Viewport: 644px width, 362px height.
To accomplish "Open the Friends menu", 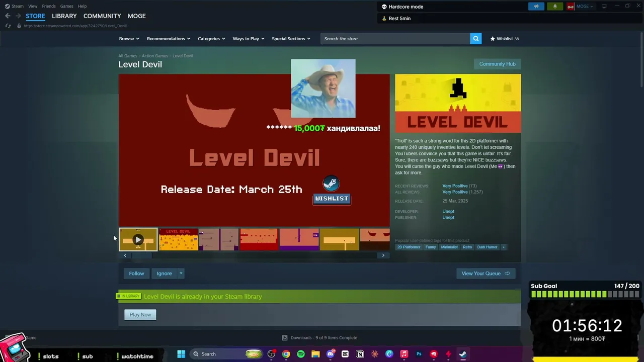I will click(49, 6).
